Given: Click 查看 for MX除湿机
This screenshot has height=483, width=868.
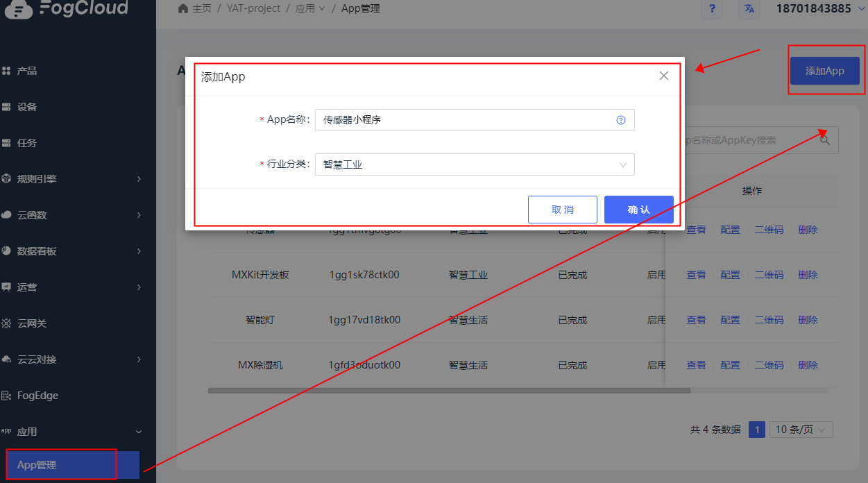Looking at the screenshot, I should [x=696, y=365].
